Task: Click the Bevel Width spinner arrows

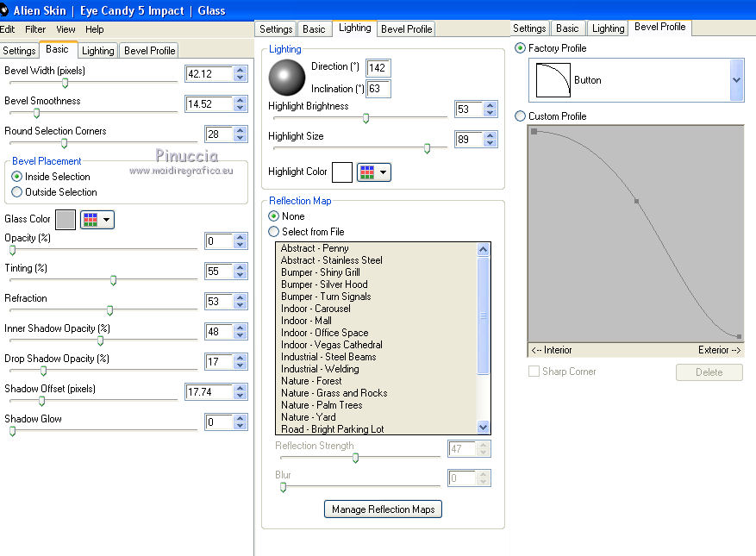Action: (x=241, y=74)
